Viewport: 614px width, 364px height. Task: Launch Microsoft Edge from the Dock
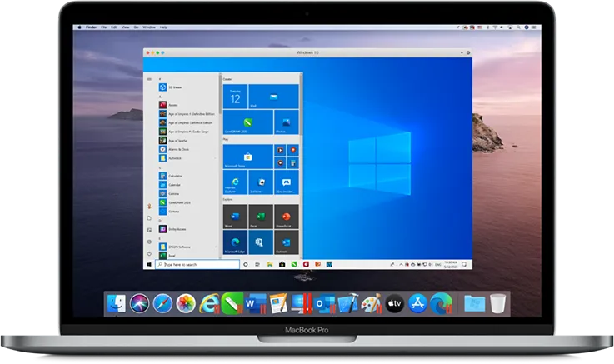[x=441, y=303]
